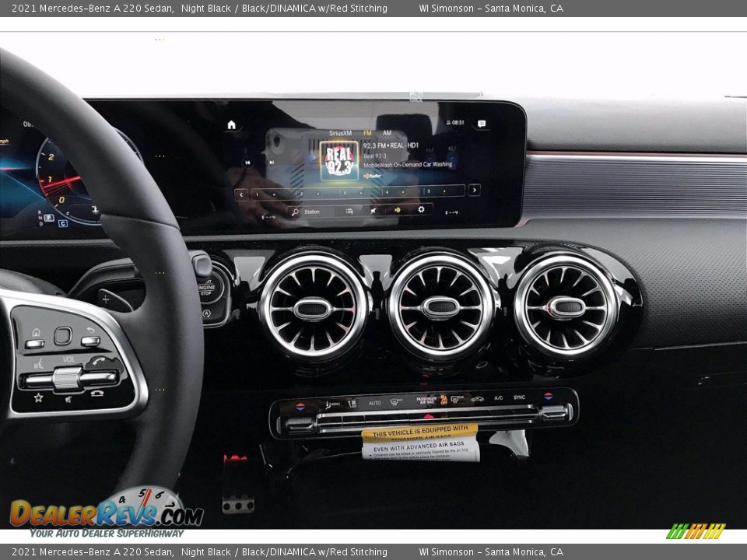This screenshot has width=747, height=560.
Task: Select station preset 5
Action: point(444,191)
